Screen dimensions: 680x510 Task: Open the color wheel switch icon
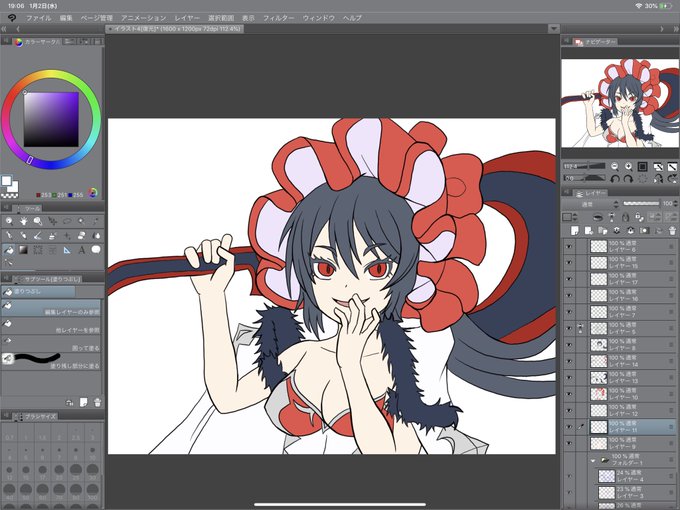[92, 193]
